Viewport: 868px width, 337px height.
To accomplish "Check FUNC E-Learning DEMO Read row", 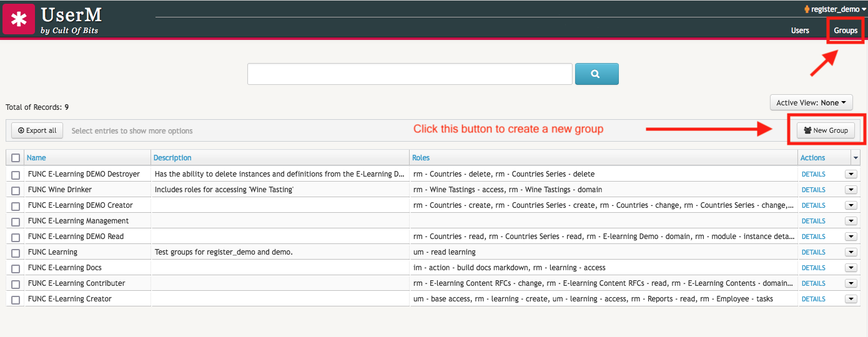I will click(x=16, y=237).
